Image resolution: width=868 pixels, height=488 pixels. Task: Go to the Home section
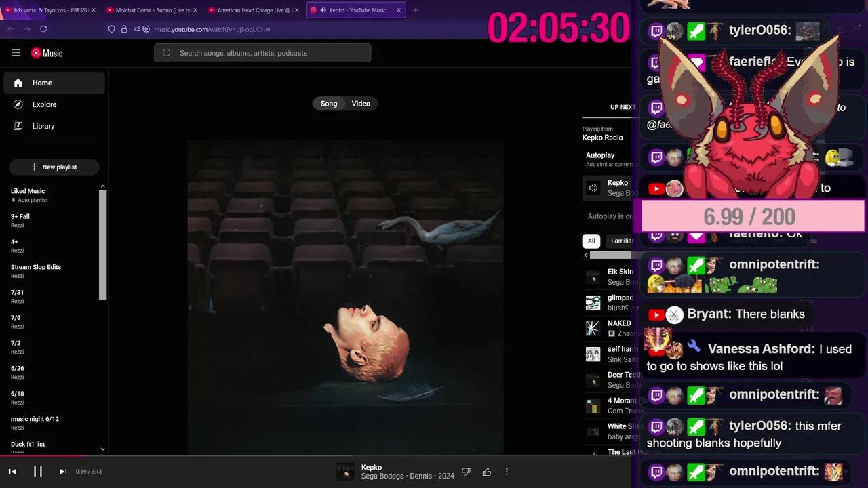(54, 83)
